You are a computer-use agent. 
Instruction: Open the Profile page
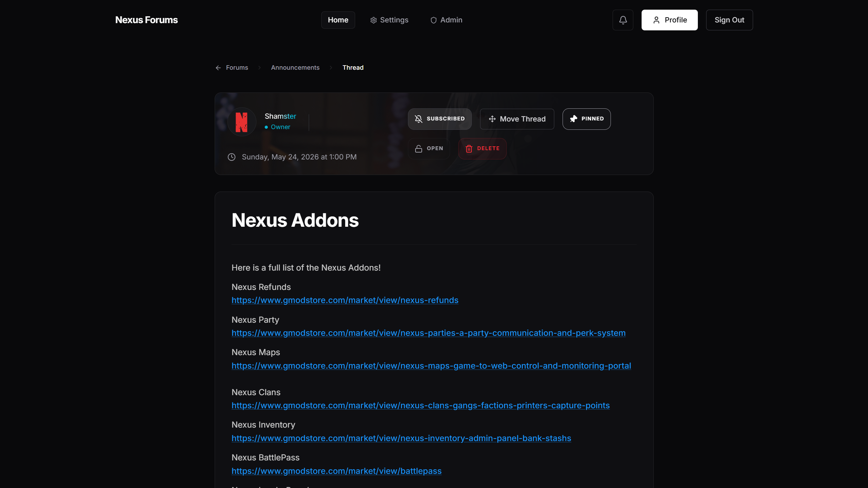click(x=669, y=20)
